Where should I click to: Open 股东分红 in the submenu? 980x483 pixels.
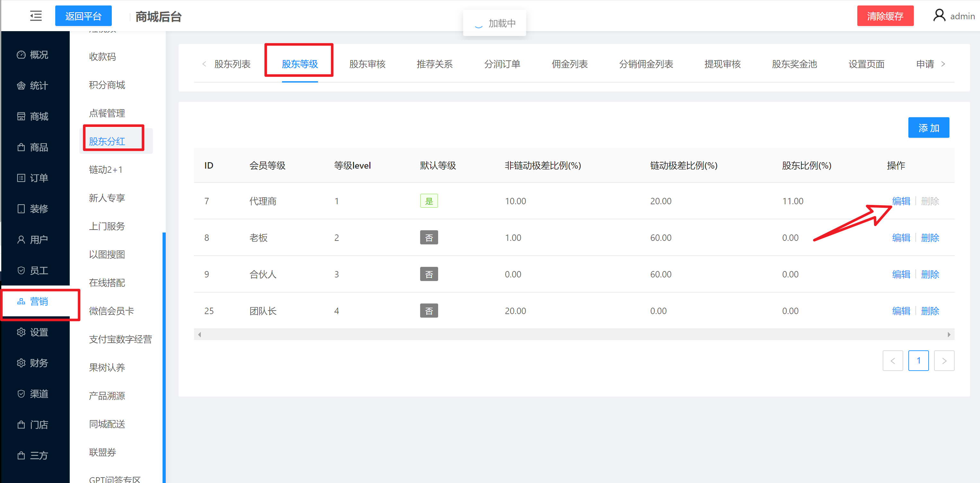[107, 142]
